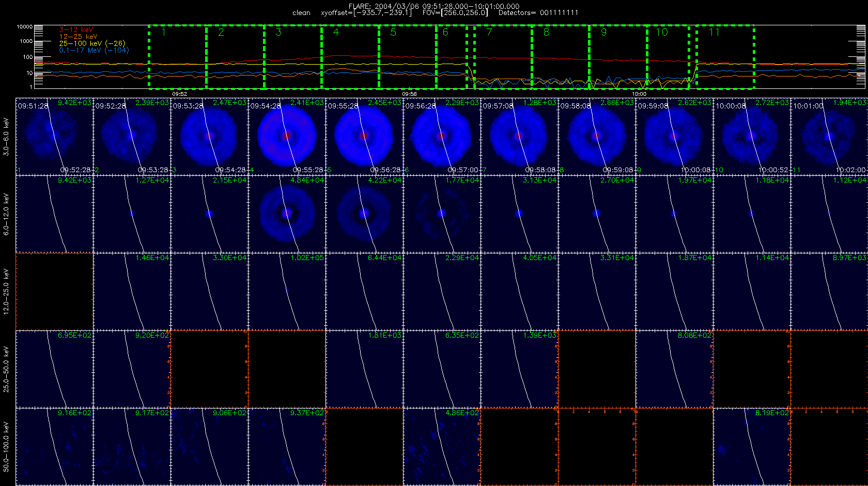Open the 25.0-50.0 keV image labeled 1.81E+03
Screen dimensions: 868x486
click(x=364, y=369)
